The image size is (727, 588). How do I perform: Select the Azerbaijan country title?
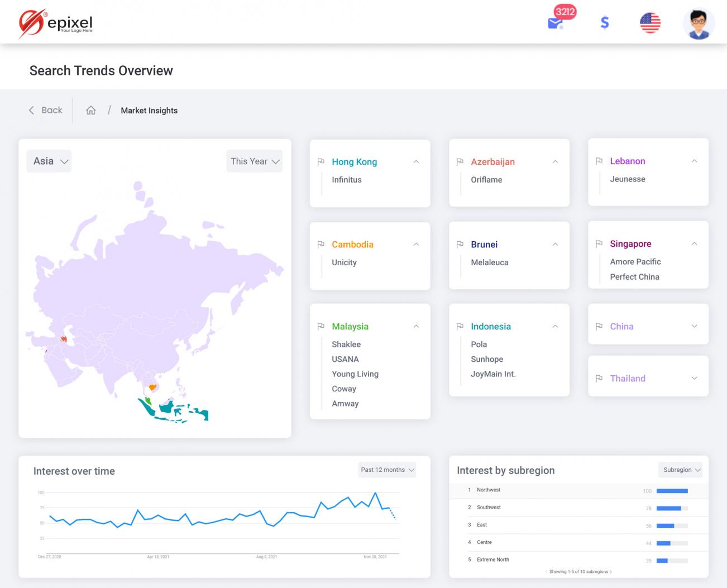[x=493, y=162]
